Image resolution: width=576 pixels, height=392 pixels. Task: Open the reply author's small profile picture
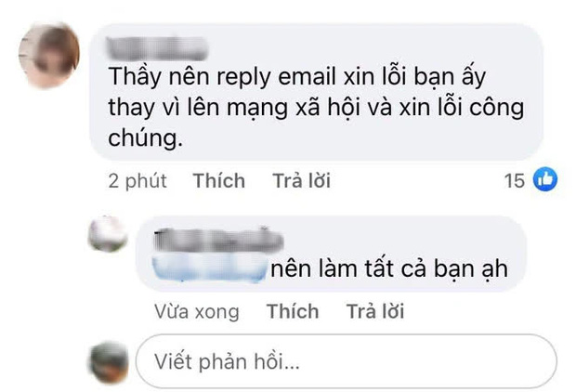pyautogui.click(x=108, y=234)
